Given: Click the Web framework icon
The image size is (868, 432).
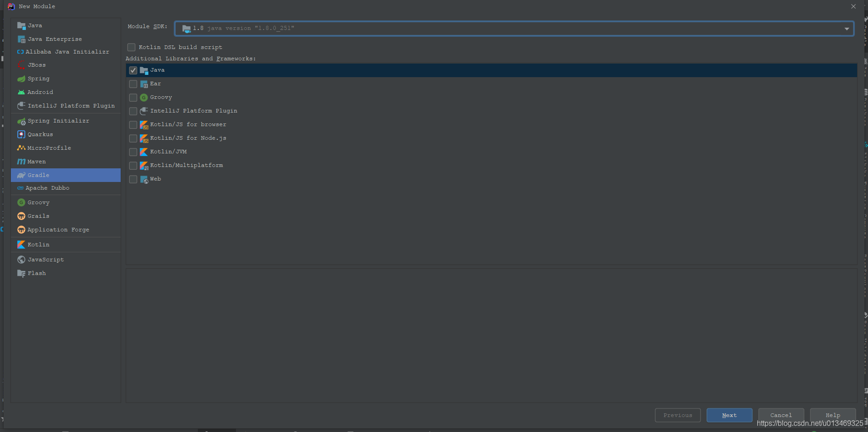Looking at the screenshot, I should 144,180.
